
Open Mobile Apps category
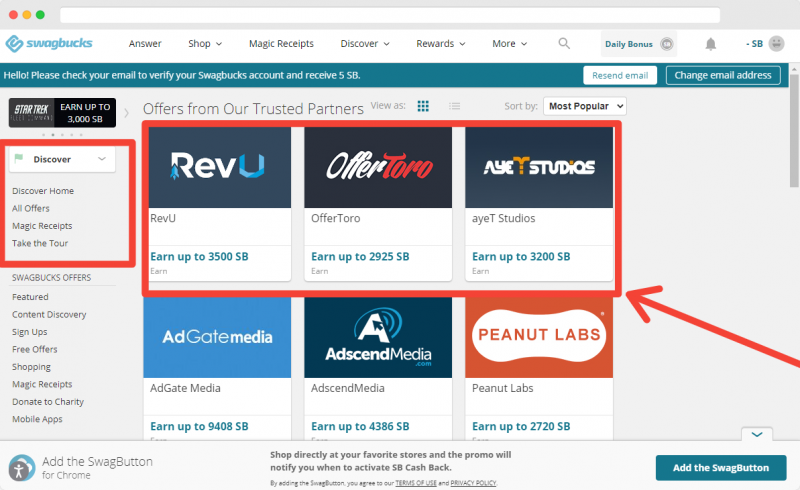[37, 419]
